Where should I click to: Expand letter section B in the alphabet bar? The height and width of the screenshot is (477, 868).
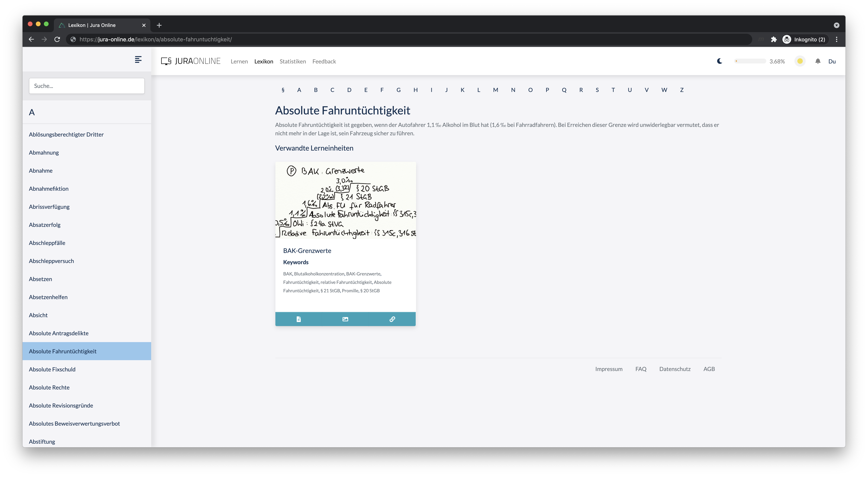click(316, 90)
